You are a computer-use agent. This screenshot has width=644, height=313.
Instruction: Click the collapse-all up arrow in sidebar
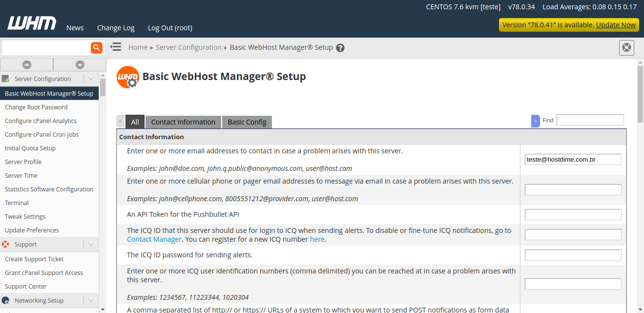pos(27,64)
